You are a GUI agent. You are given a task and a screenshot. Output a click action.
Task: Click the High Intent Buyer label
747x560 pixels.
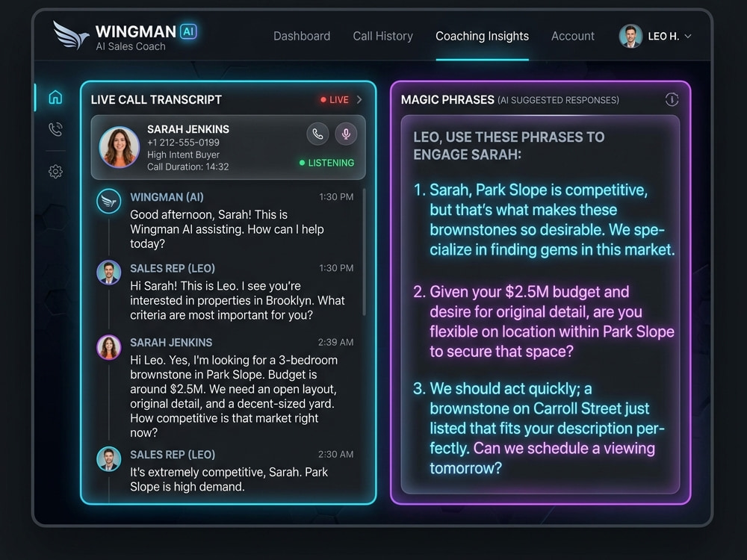183,155
